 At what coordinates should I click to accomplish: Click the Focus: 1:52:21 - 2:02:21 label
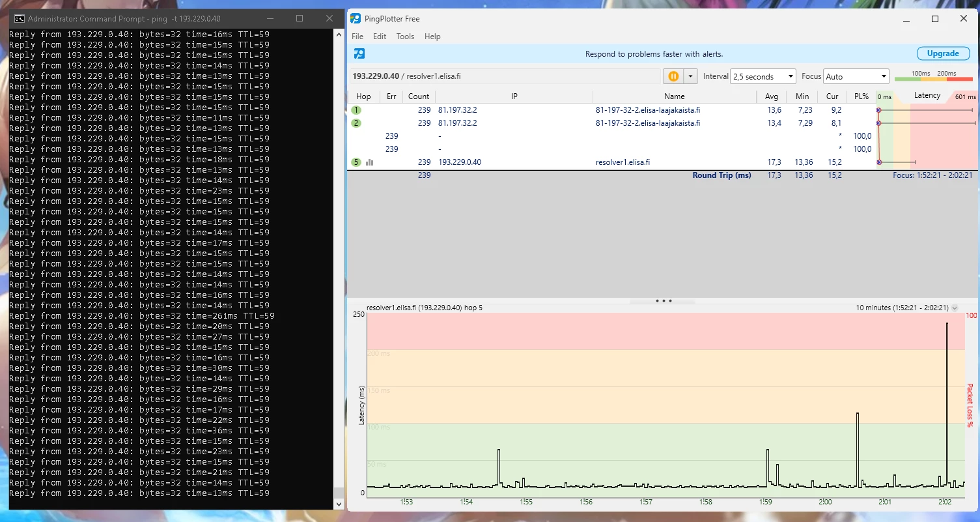[x=932, y=175]
